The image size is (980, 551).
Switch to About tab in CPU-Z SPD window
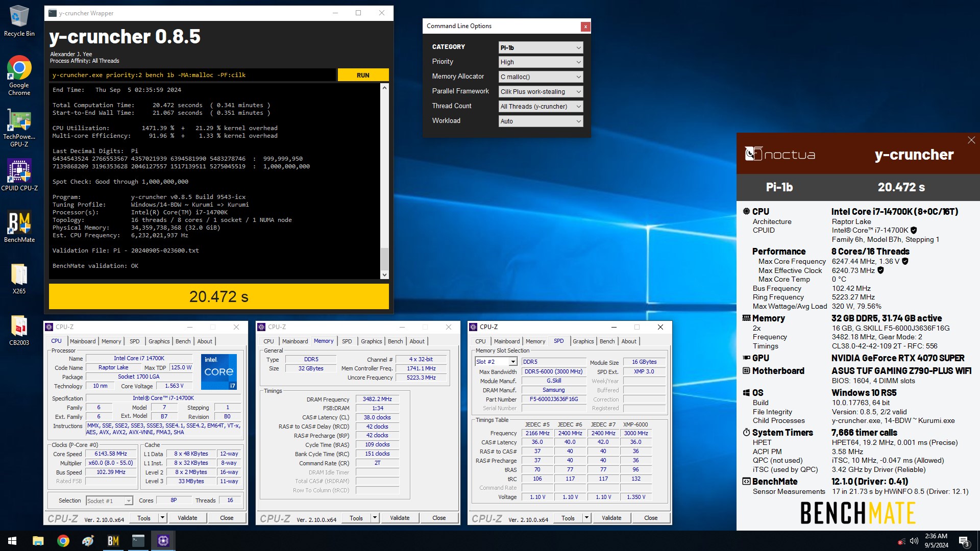pyautogui.click(x=629, y=341)
